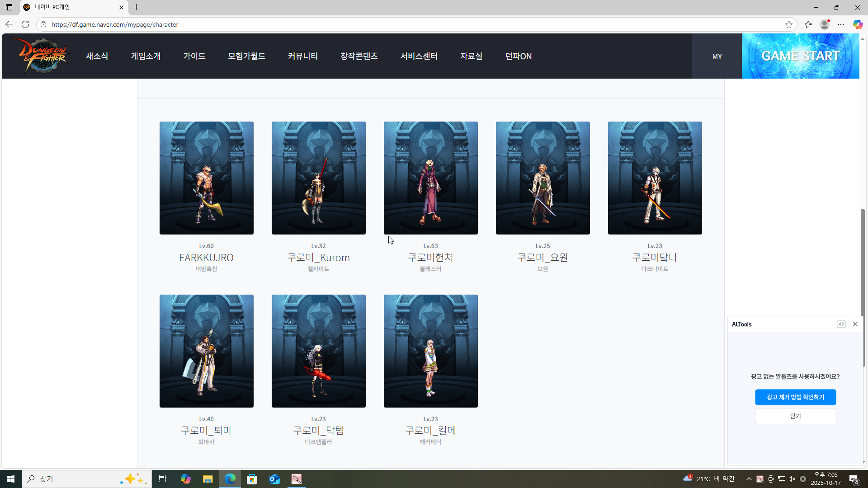This screenshot has height=488, width=868.
Task: Open the MY page link
Action: pyautogui.click(x=717, y=56)
